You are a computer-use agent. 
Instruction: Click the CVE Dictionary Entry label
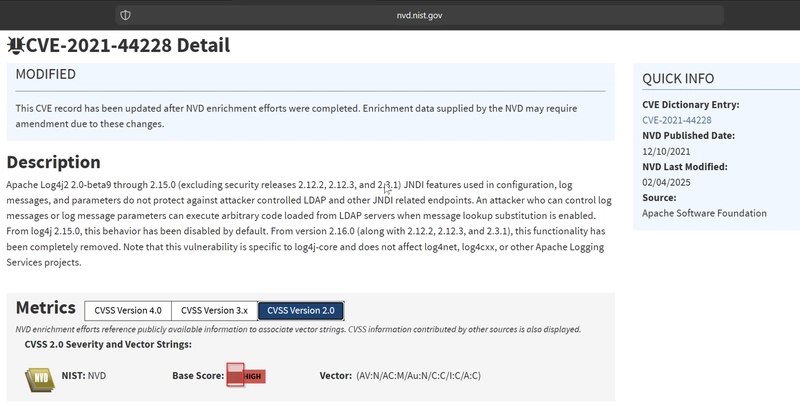point(690,105)
